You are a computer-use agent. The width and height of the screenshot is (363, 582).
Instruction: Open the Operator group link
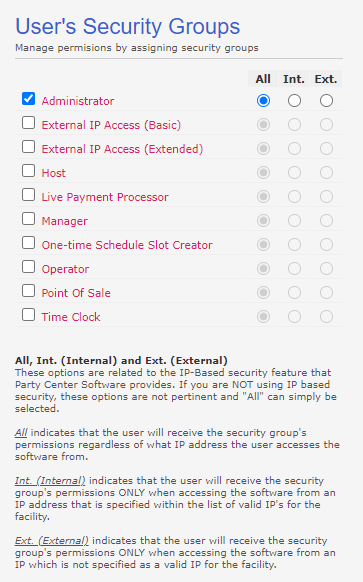(x=65, y=269)
